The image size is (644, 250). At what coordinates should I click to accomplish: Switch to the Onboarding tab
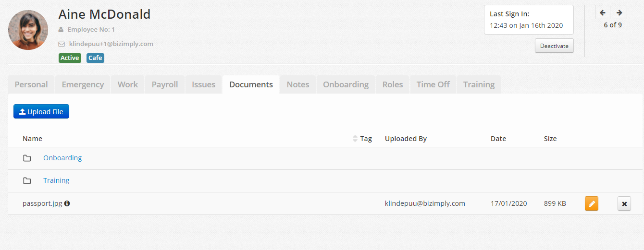coord(346,84)
